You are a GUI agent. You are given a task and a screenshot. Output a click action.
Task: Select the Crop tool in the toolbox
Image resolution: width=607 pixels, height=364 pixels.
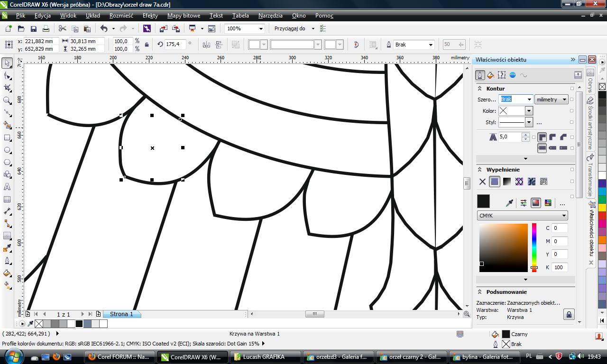[7, 88]
